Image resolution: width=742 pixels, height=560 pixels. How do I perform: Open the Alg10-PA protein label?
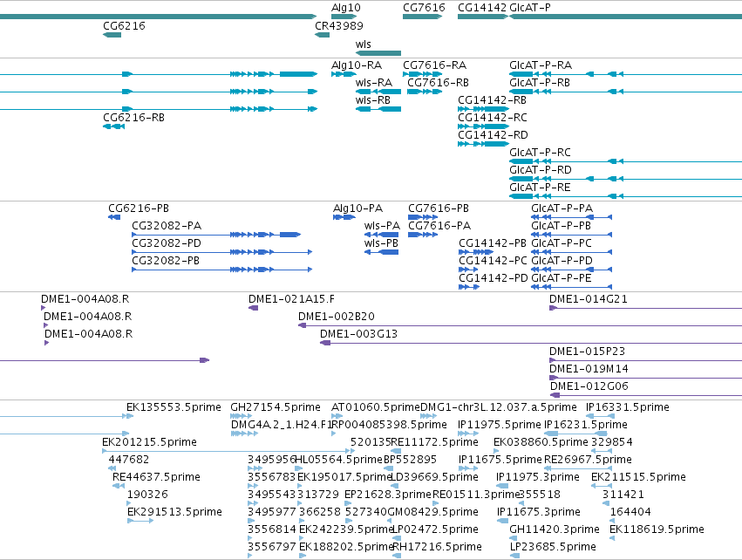tap(357, 208)
